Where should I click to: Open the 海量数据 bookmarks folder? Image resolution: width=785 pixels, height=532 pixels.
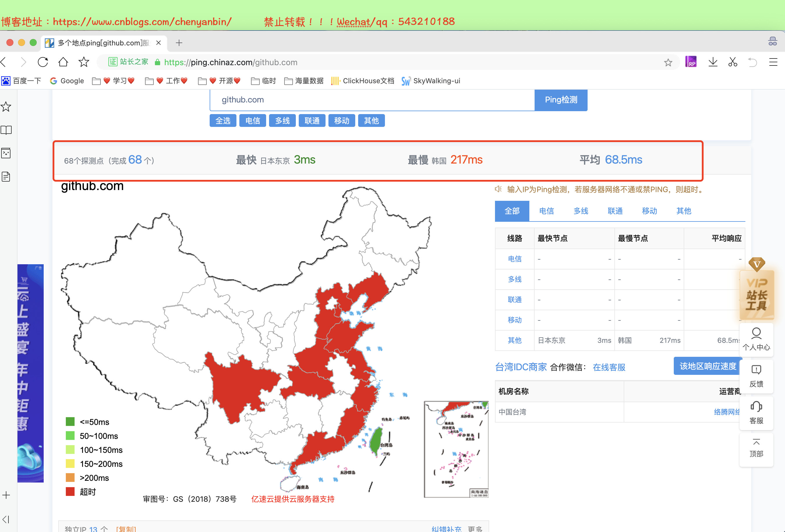(x=304, y=81)
